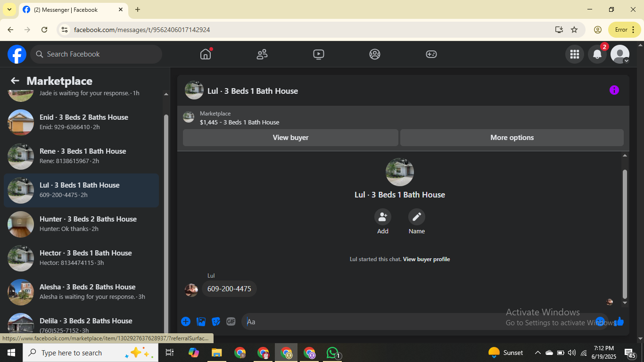This screenshot has width=644, height=362.
Task: Open the account menu from profile avatar
Action: (x=620, y=54)
